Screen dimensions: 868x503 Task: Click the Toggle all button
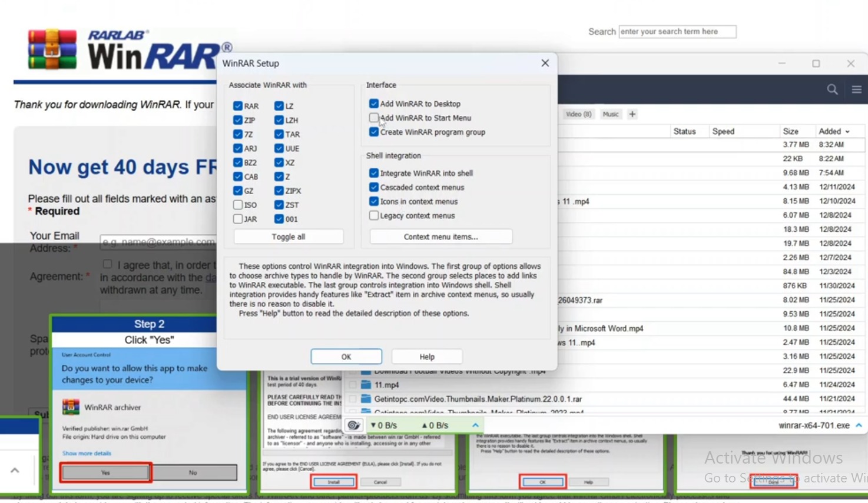pyautogui.click(x=289, y=236)
